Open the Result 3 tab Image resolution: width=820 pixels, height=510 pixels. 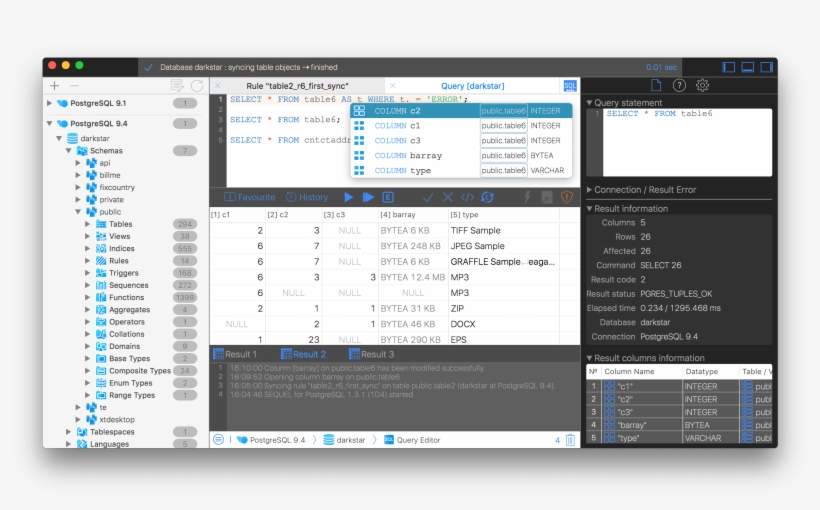[x=372, y=354]
